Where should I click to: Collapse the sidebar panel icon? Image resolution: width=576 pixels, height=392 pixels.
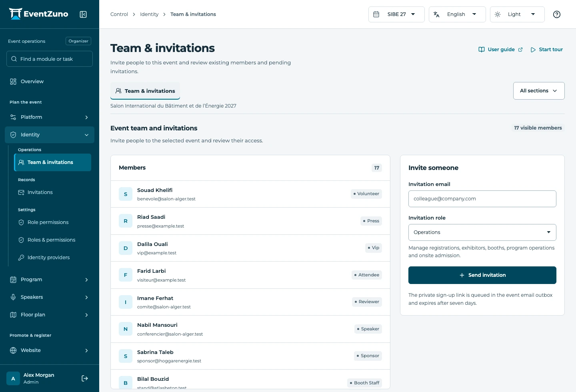(83, 14)
